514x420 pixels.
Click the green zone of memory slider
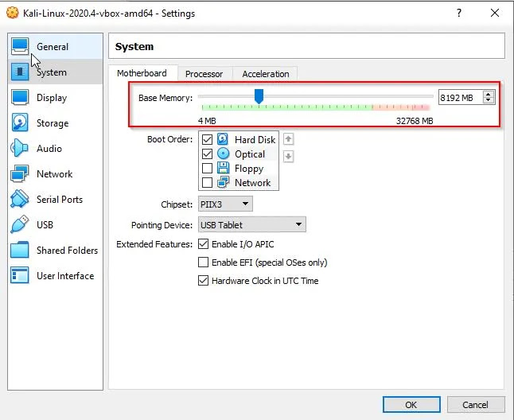(x=286, y=107)
